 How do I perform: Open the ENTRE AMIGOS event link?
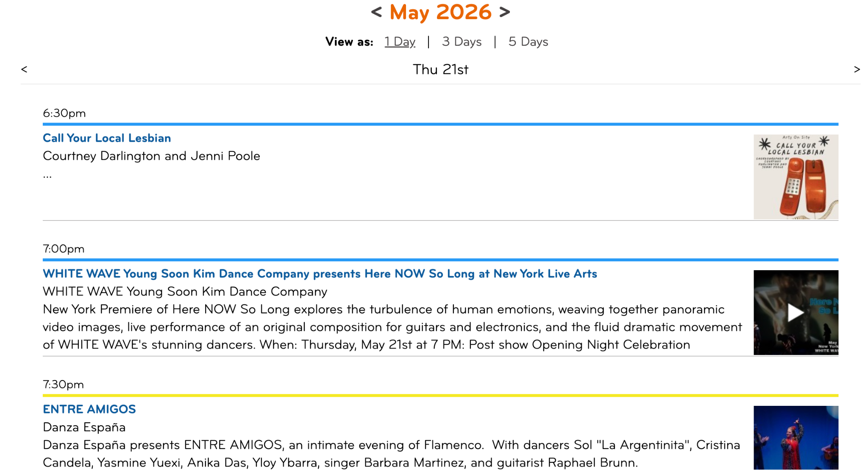pos(89,409)
